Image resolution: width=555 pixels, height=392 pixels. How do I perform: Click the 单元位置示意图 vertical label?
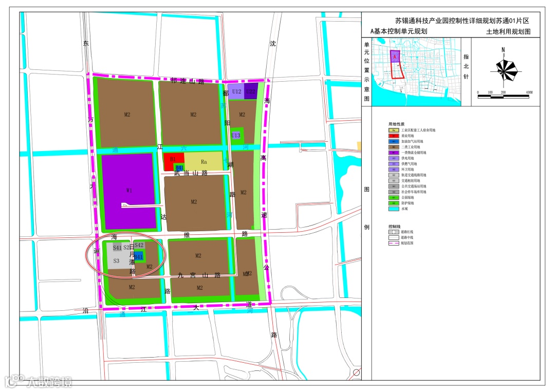[x=367, y=72]
